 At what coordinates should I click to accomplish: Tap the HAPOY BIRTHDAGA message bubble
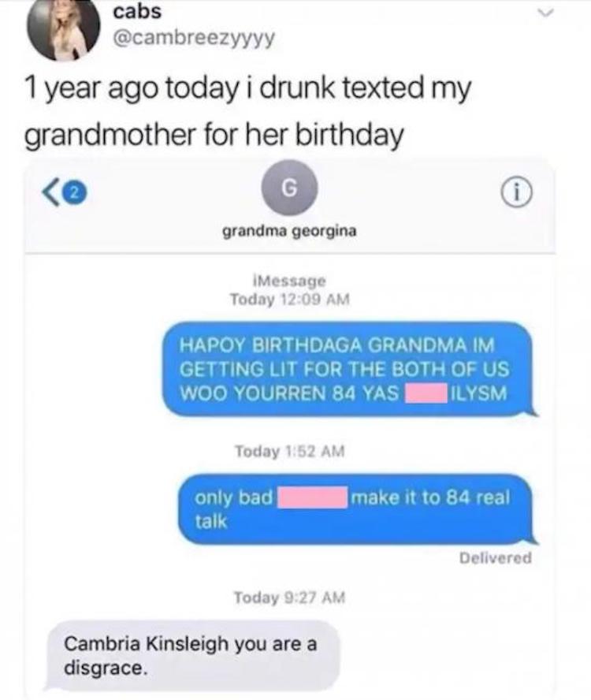click(348, 369)
